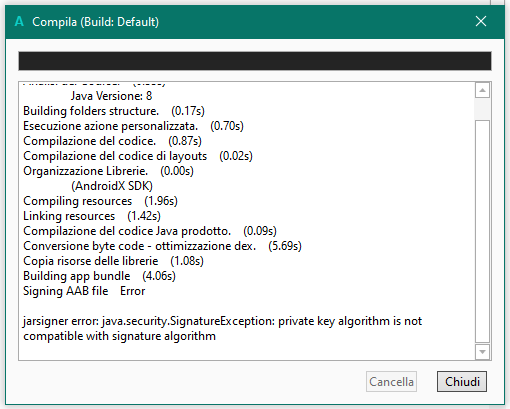Click the scrollbar up arrow
510x409 pixels.
[x=482, y=90]
